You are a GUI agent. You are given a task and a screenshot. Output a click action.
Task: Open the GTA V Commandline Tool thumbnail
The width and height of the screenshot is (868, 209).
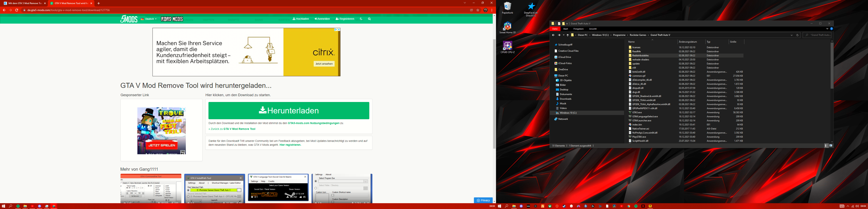(151, 188)
